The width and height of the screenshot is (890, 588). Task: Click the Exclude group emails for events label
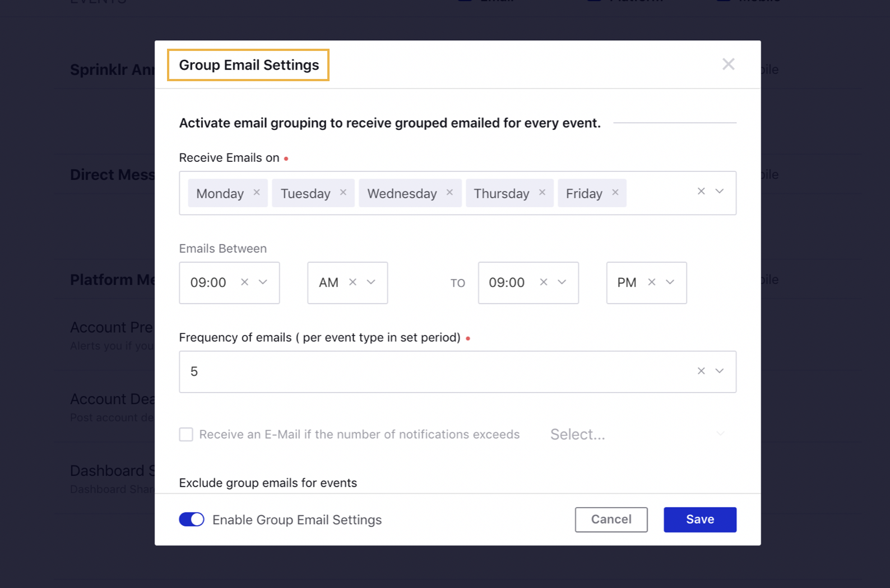tap(268, 483)
